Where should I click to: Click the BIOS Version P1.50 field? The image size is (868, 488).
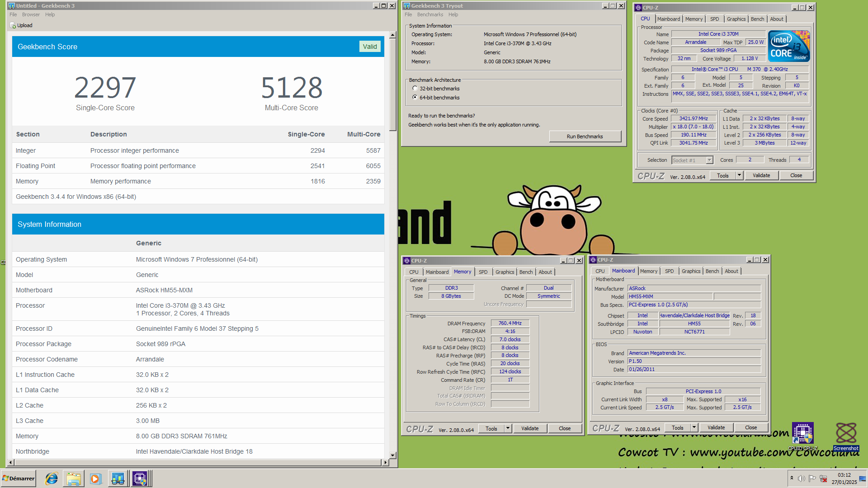694,361
